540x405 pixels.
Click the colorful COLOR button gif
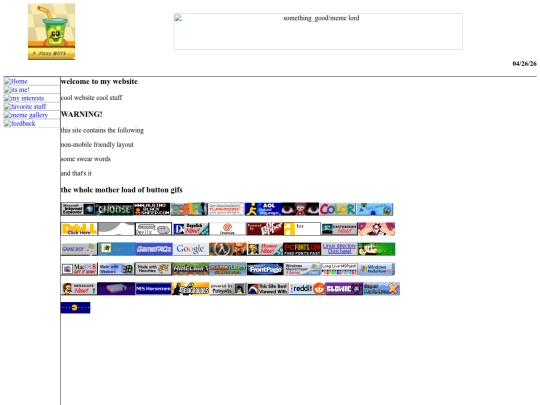coord(338,209)
